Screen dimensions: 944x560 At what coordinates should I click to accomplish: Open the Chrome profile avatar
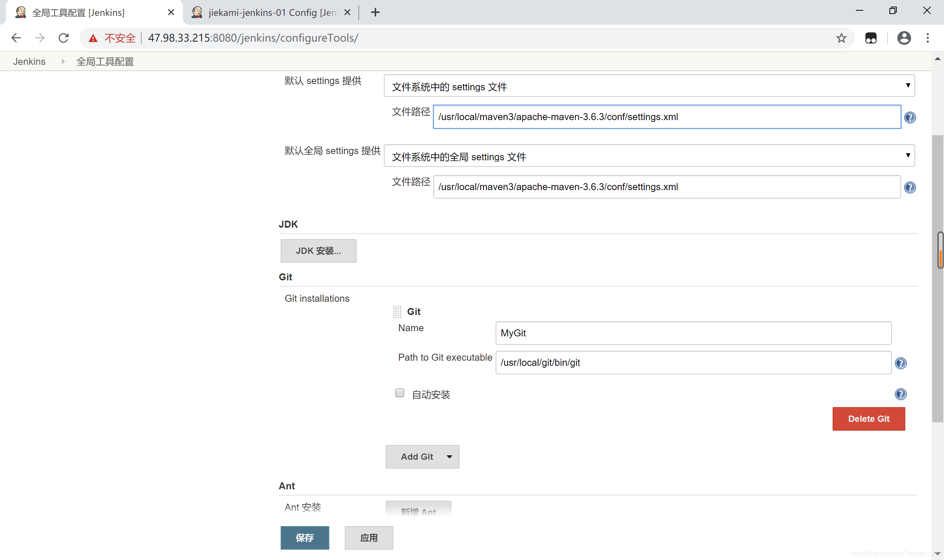(x=903, y=38)
